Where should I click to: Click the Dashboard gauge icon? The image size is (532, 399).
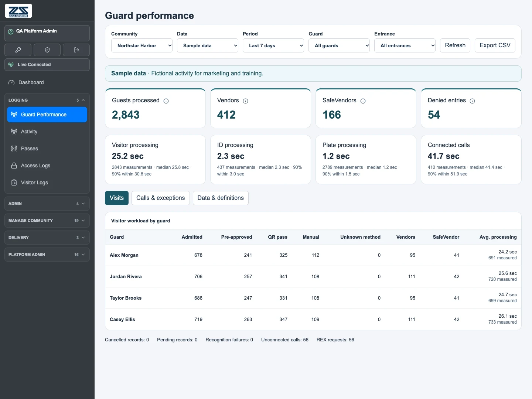pyautogui.click(x=11, y=83)
